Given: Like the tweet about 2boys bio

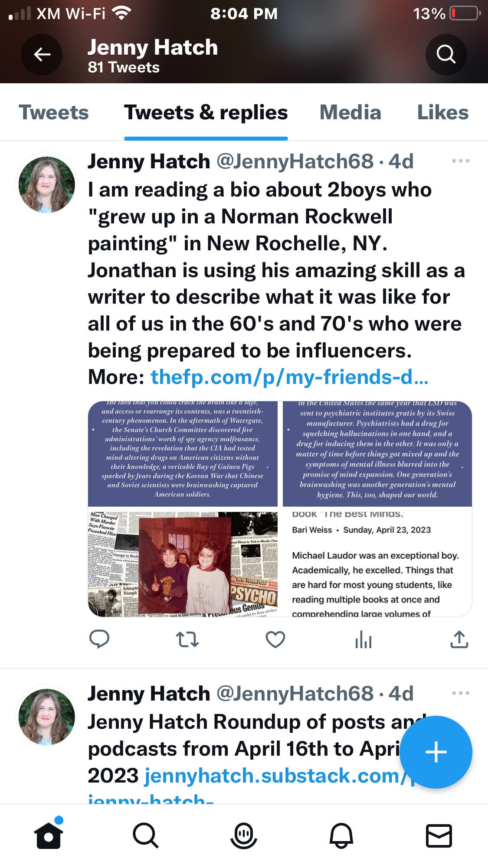Looking at the screenshot, I should click(x=275, y=639).
